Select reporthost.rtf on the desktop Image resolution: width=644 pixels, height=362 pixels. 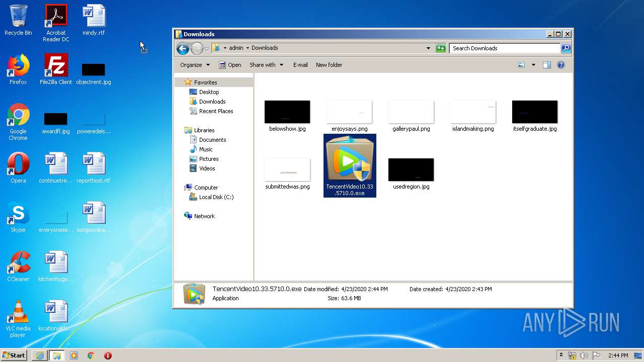pos(94,168)
